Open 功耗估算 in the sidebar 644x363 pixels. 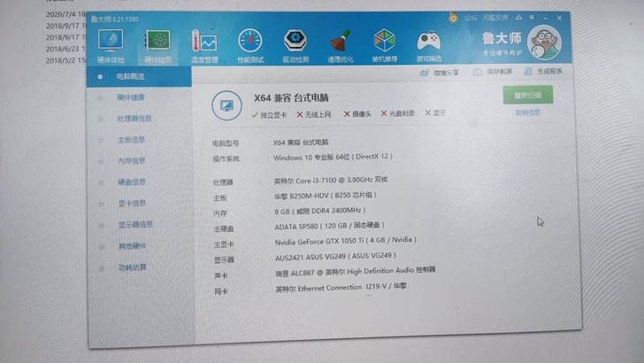(133, 267)
